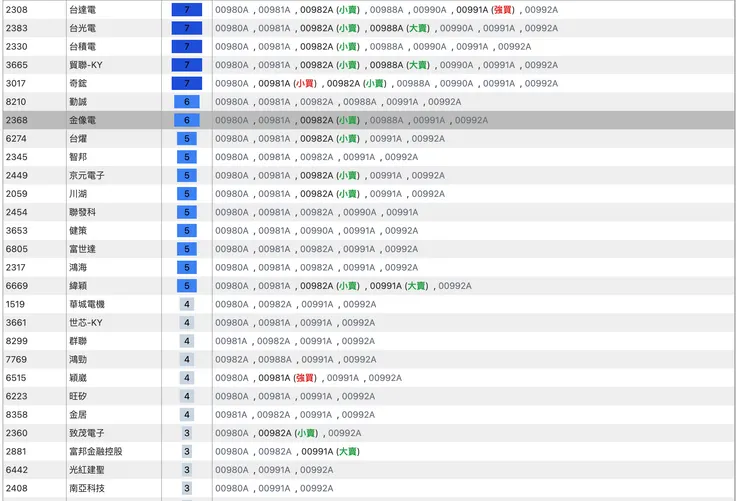740x501 pixels.
Task: Click the 4 count badge in 1519 row
Action: tap(187, 304)
